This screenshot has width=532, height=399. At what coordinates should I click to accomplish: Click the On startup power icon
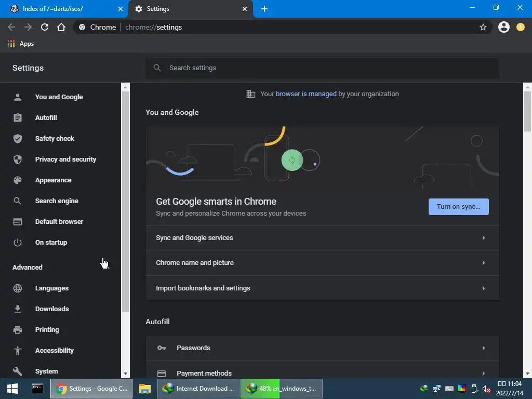pos(18,243)
